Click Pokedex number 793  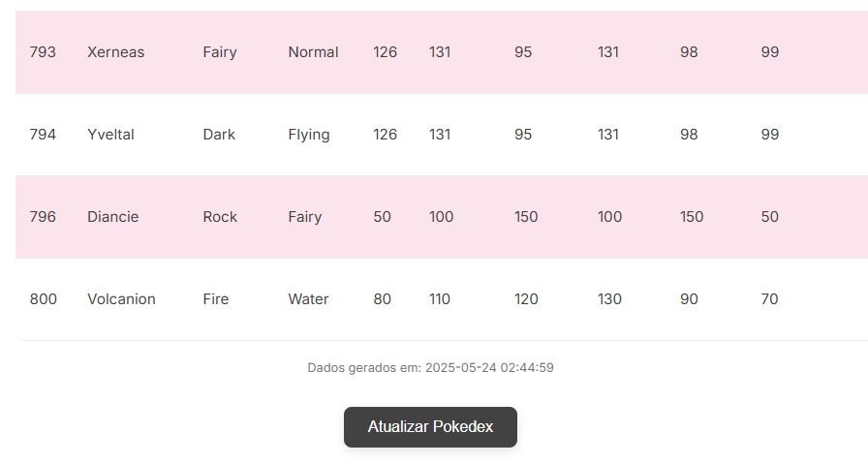tap(43, 52)
